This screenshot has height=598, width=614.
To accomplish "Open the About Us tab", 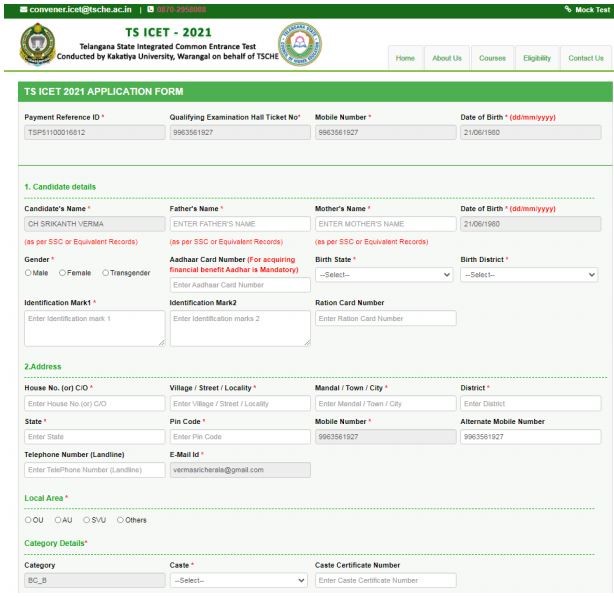I will point(447,58).
